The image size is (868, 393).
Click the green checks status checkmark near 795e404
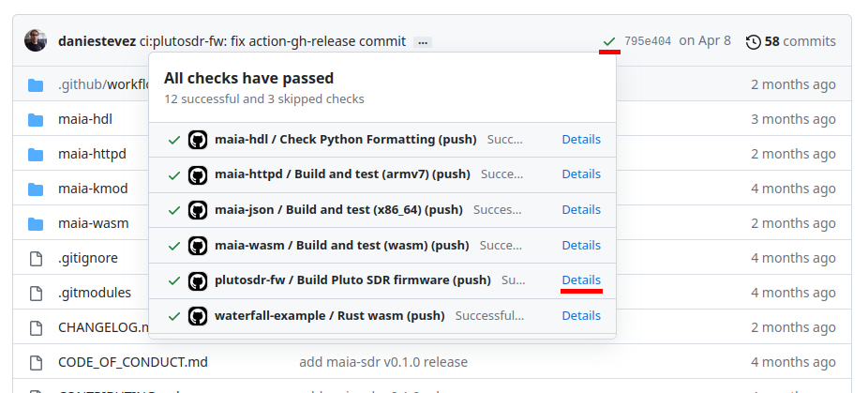click(x=609, y=41)
